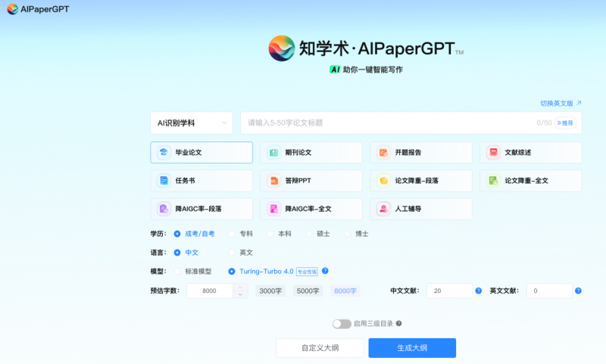Image resolution: width=606 pixels, height=364 pixels.
Task: Click the 预估字数 number input showing 8000
Action: (210, 291)
